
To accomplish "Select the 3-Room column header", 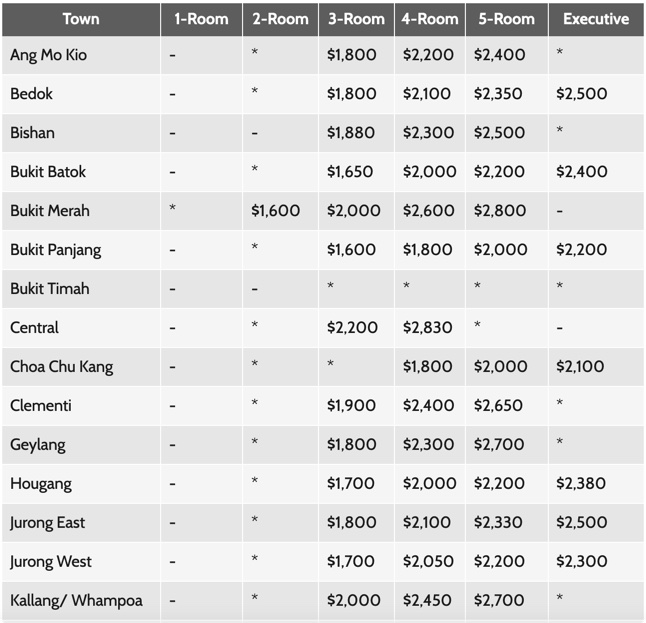I will pyautogui.click(x=356, y=19).
